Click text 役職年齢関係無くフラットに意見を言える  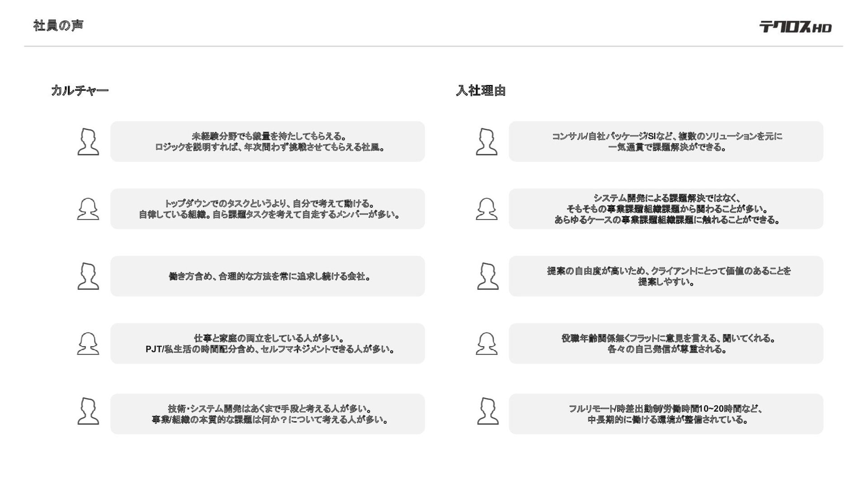tap(640, 338)
